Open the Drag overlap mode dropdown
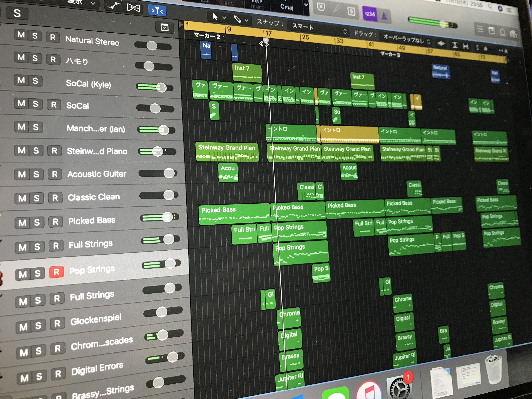Viewport: 532px width, 399px height. [406, 39]
